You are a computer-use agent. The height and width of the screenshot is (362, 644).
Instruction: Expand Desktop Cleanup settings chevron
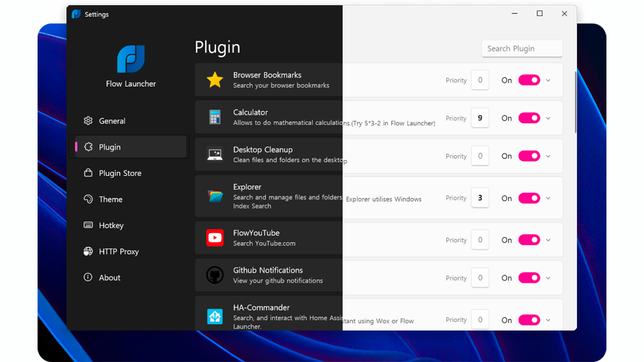548,156
